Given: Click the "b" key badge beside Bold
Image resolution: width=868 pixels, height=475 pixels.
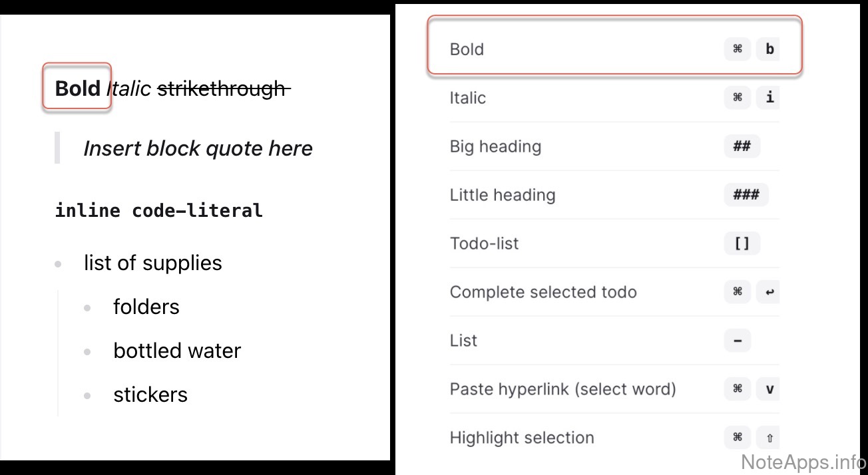Looking at the screenshot, I should [769, 49].
